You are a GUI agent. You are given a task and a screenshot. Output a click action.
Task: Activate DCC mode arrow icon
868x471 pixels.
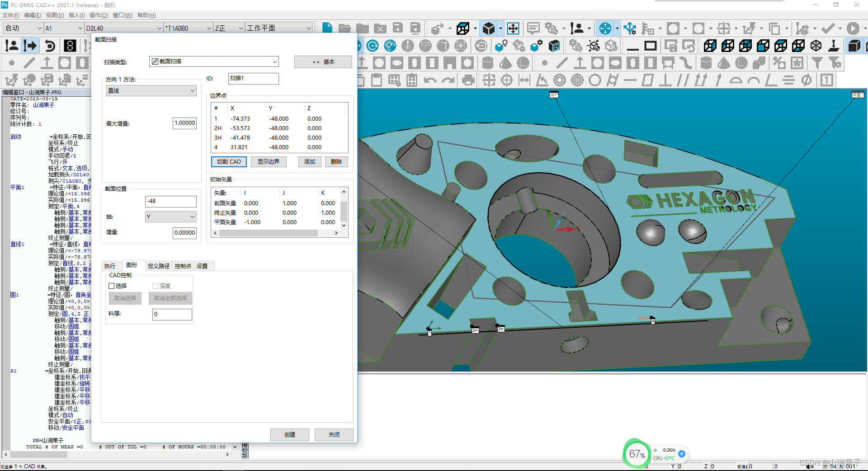click(30, 46)
